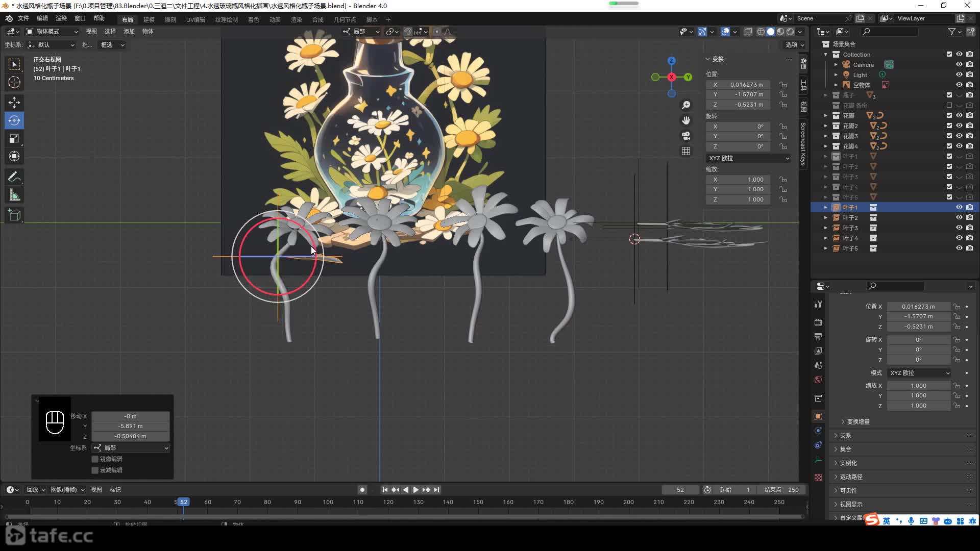Click the current frame 52 field
This screenshot has height=551, width=980.
point(680,490)
